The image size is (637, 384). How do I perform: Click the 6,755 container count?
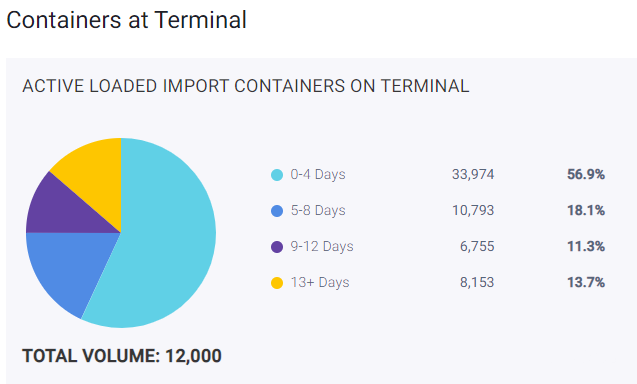(x=477, y=246)
